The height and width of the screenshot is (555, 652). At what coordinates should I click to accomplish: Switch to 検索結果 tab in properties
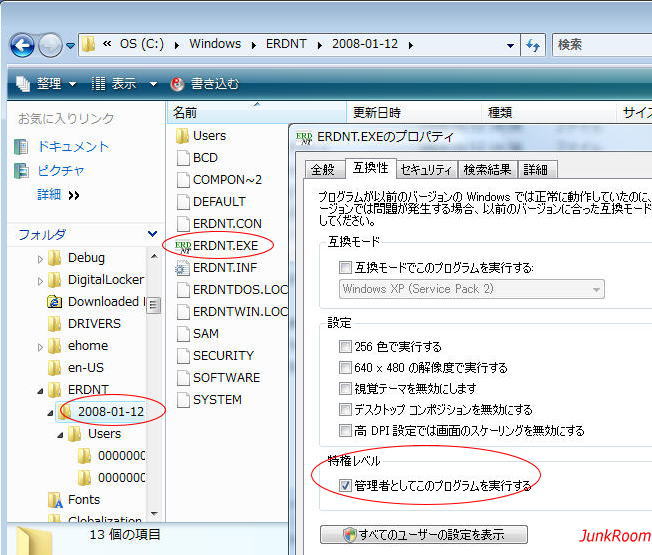tap(487, 170)
